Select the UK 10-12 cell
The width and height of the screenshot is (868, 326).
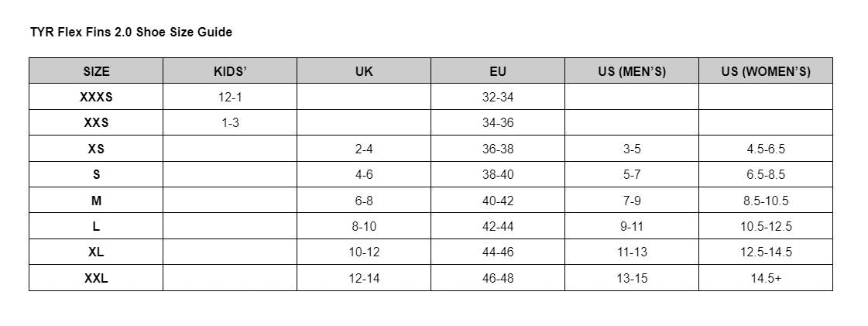(364, 252)
